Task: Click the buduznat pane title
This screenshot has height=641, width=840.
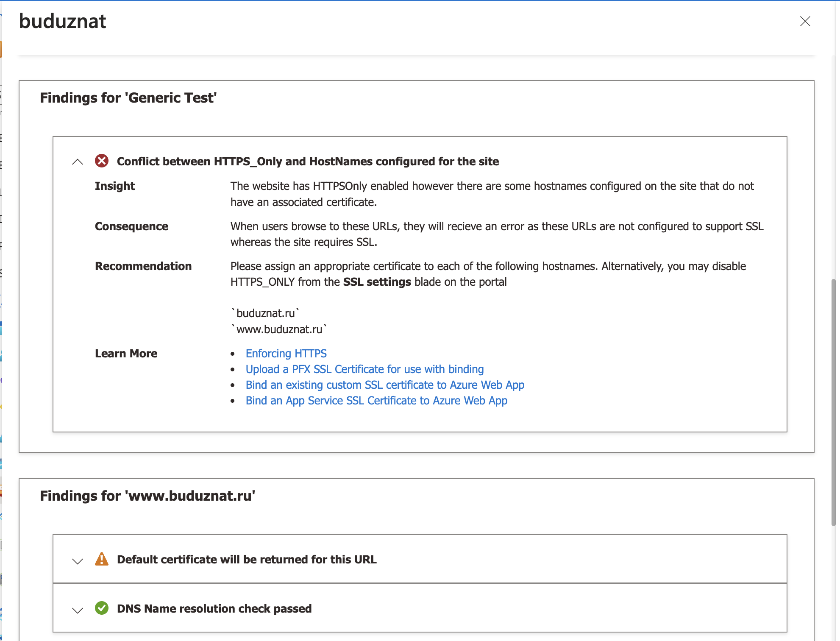Action: pos(62,20)
